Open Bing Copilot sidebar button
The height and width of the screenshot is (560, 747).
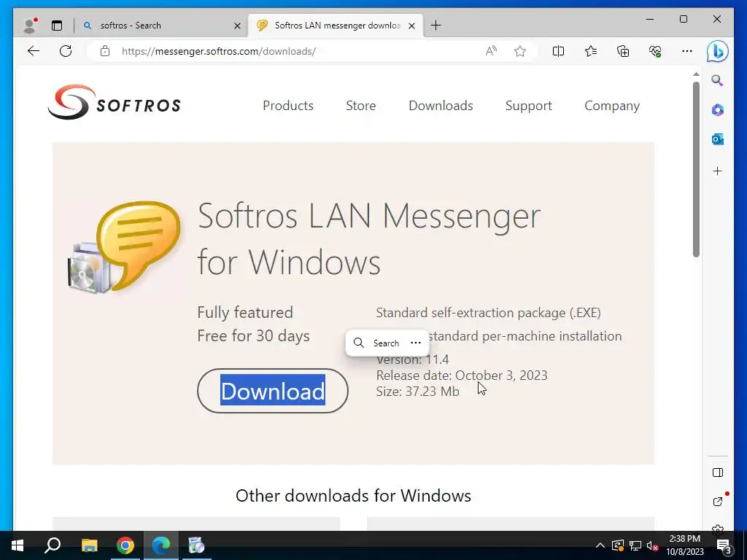[x=718, y=51]
